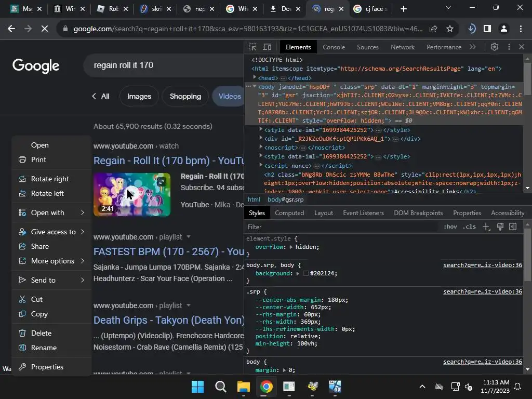Open dropdown next to FASTEST BPM playlist URL
Image resolution: width=532 pixels, height=399 pixels.
[x=189, y=236]
